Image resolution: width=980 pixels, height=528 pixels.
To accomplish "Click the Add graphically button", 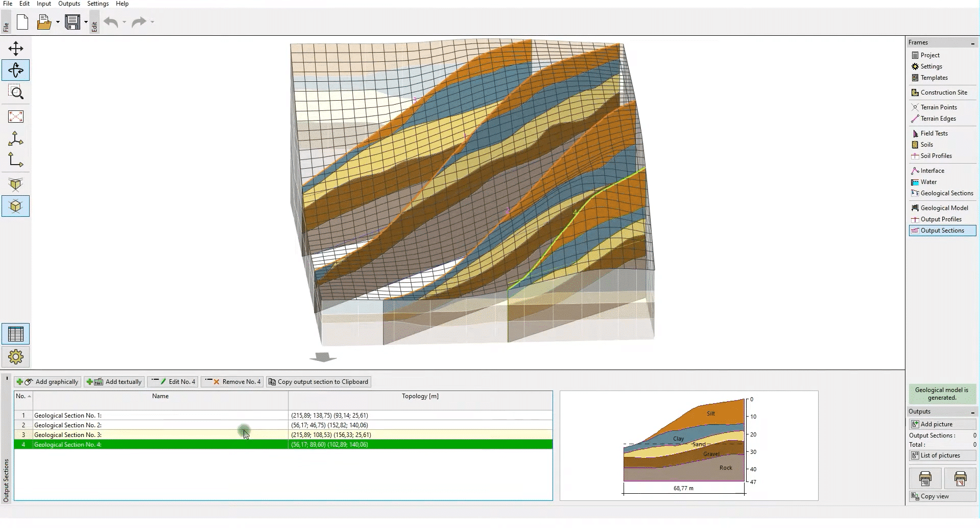I will tap(47, 382).
